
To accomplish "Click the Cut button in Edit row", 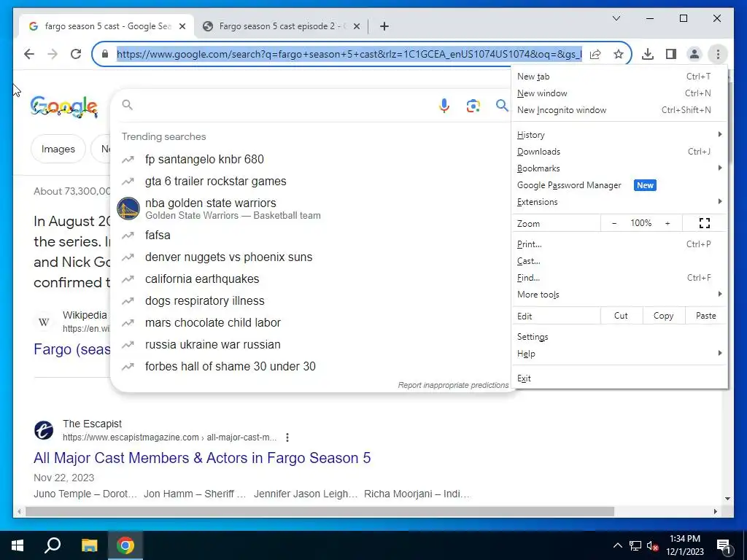I will [x=621, y=316].
